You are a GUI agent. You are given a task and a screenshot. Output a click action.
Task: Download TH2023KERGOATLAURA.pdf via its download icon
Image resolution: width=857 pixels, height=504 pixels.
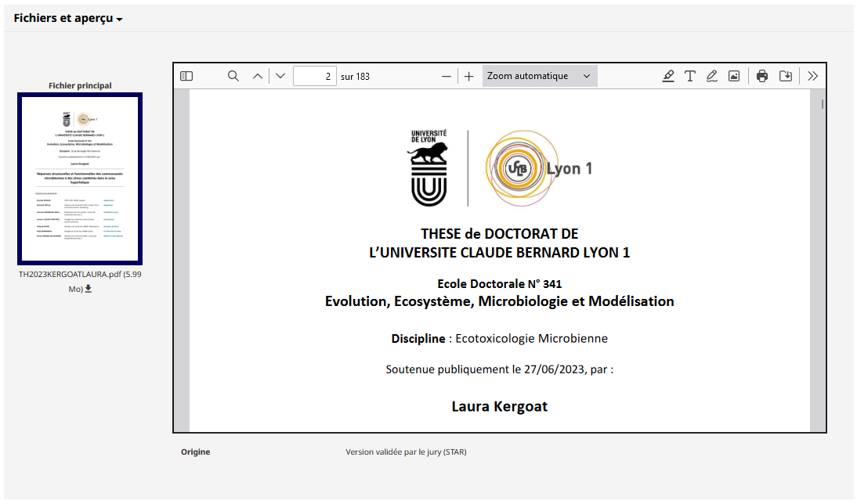[x=88, y=289]
